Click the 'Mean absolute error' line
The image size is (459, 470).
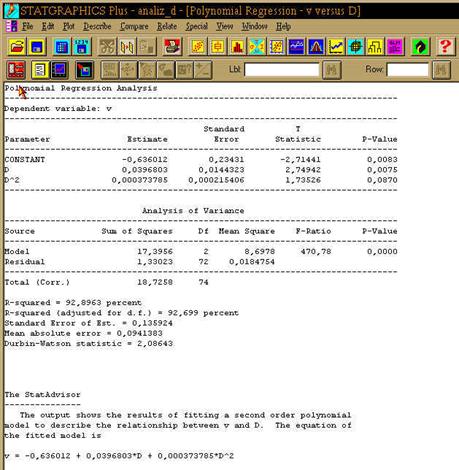point(83,333)
